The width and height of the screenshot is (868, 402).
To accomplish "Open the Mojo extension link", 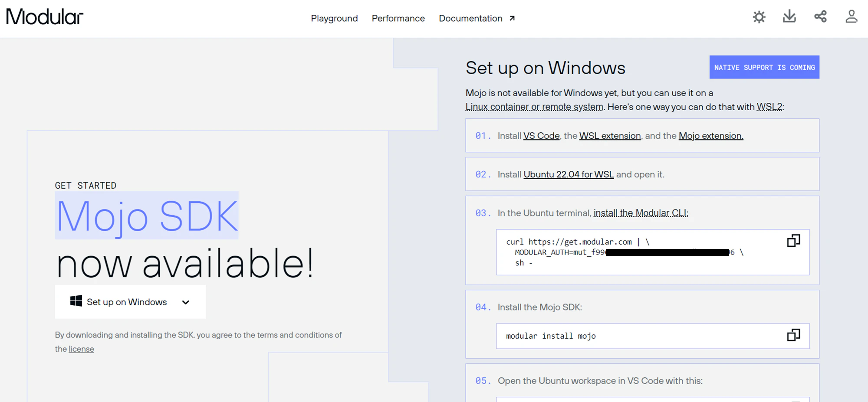I will pos(711,136).
